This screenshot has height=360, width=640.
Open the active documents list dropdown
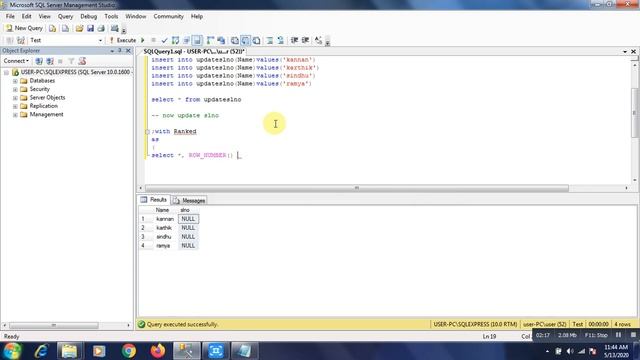[625, 51]
